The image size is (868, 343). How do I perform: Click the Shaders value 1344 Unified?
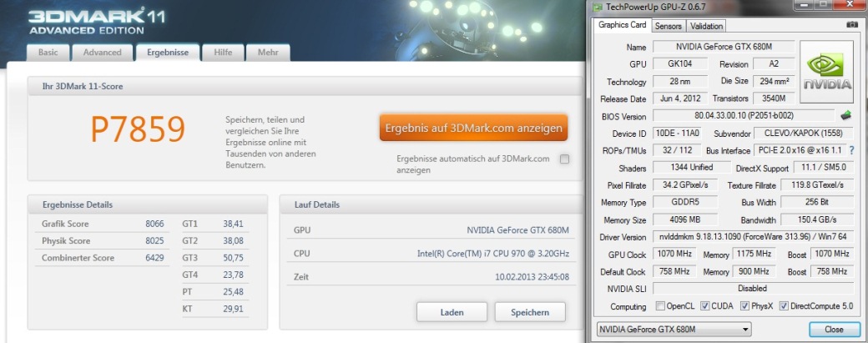pos(691,167)
